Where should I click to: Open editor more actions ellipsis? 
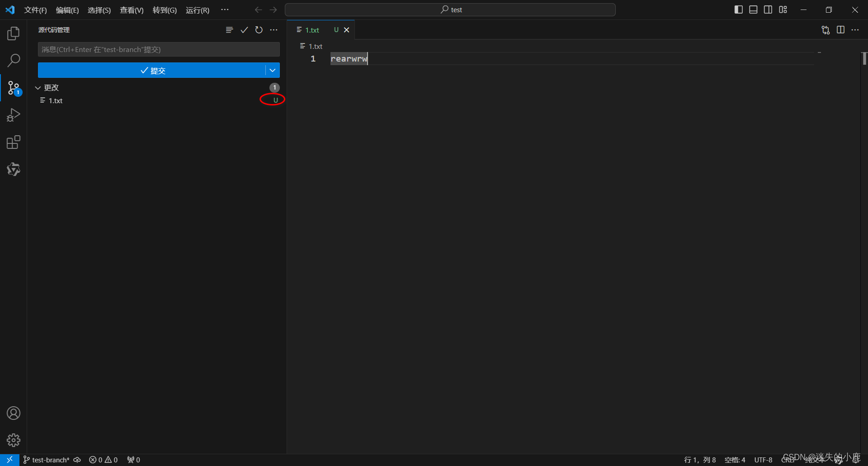tap(855, 30)
